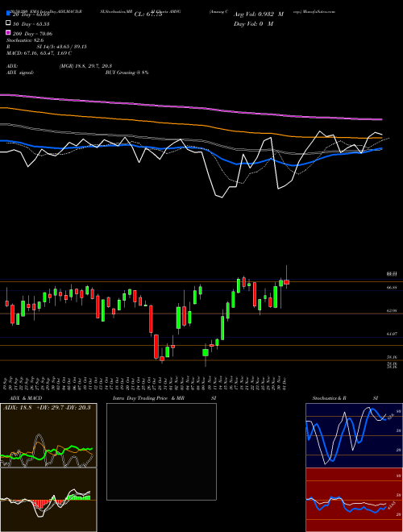403x532 pixels.
Task: Click the magenta 200 Day EMA legend swatch
Action: (8, 33)
